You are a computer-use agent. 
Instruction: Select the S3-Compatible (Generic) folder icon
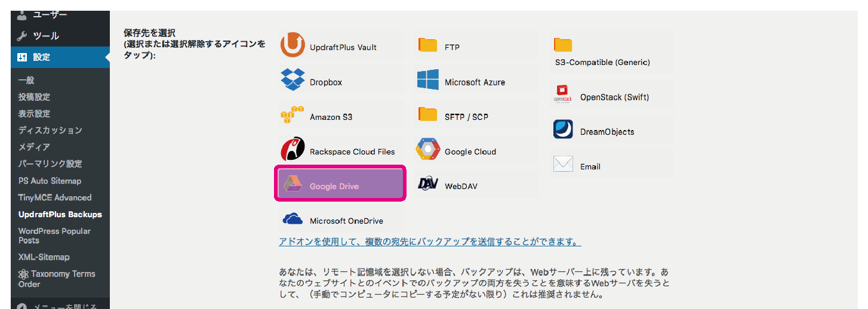(x=563, y=45)
